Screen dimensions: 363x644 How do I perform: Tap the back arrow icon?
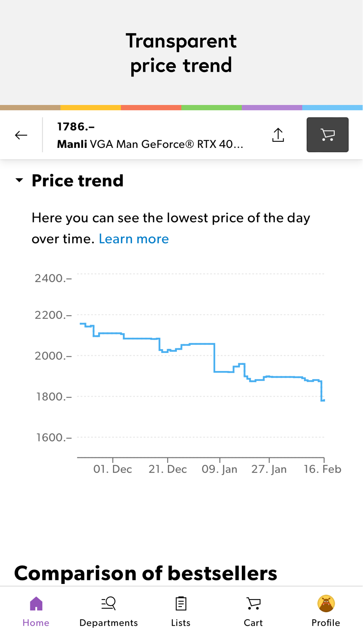21,135
